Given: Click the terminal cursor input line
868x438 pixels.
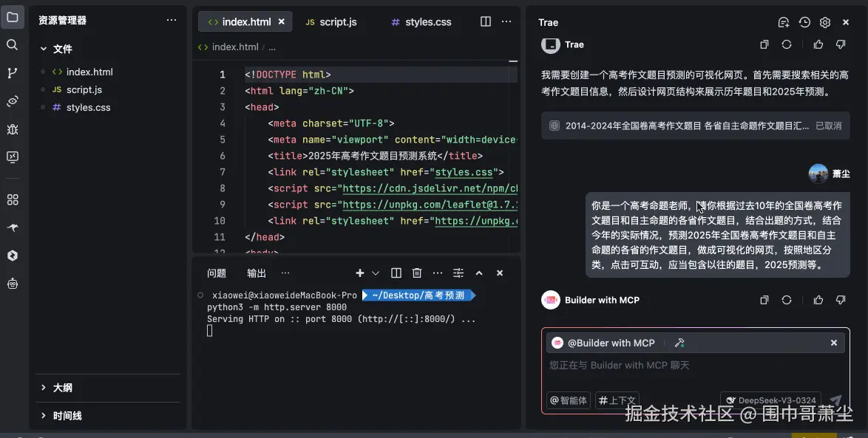Looking at the screenshot, I should tap(209, 331).
